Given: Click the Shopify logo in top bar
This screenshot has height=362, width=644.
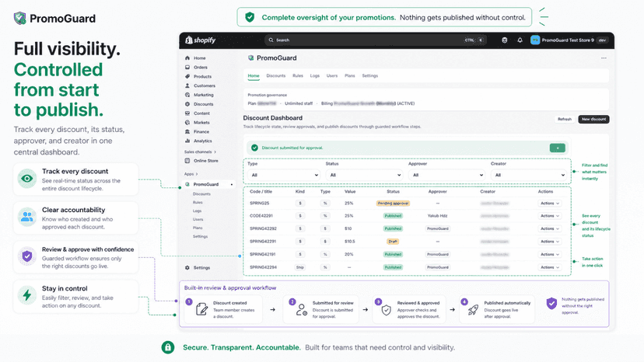Looking at the screenshot, I should coord(201,40).
